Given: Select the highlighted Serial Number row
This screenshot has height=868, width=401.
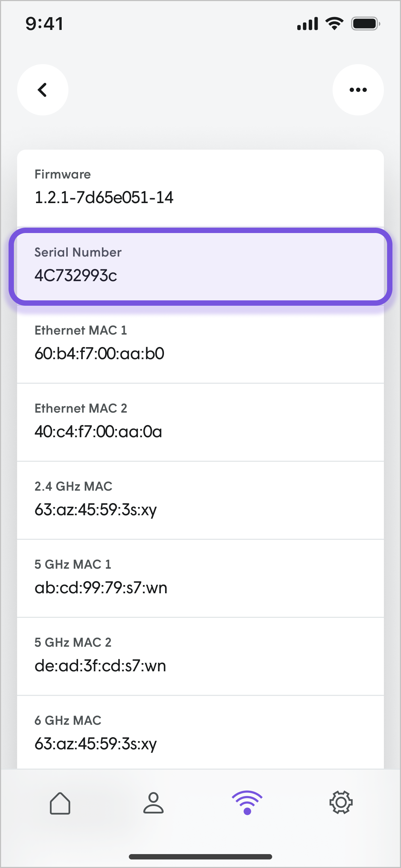Looking at the screenshot, I should 201,266.
